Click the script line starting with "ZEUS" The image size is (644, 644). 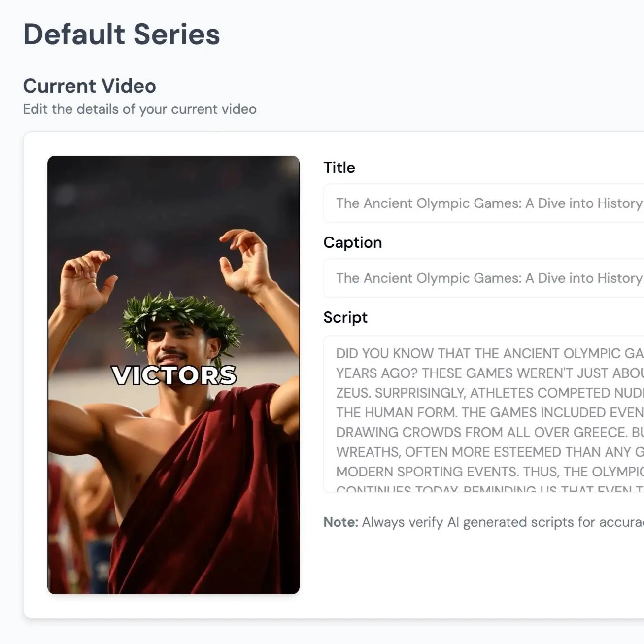(x=488, y=393)
